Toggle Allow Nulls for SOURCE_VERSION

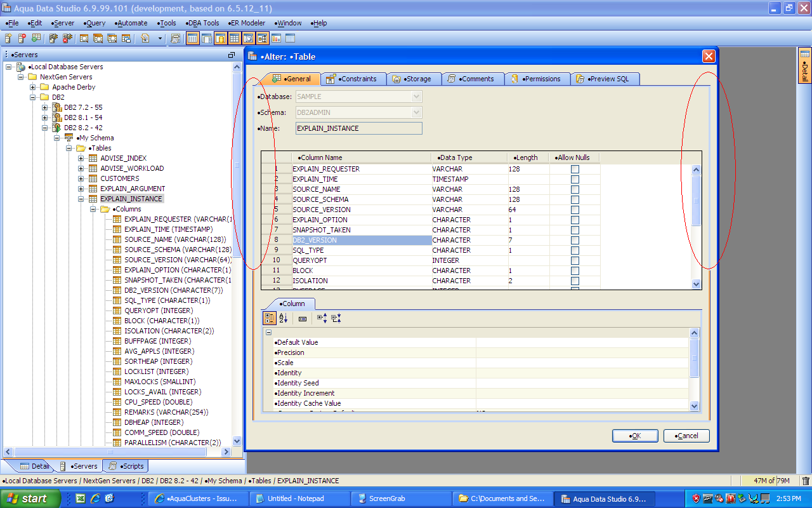click(575, 210)
